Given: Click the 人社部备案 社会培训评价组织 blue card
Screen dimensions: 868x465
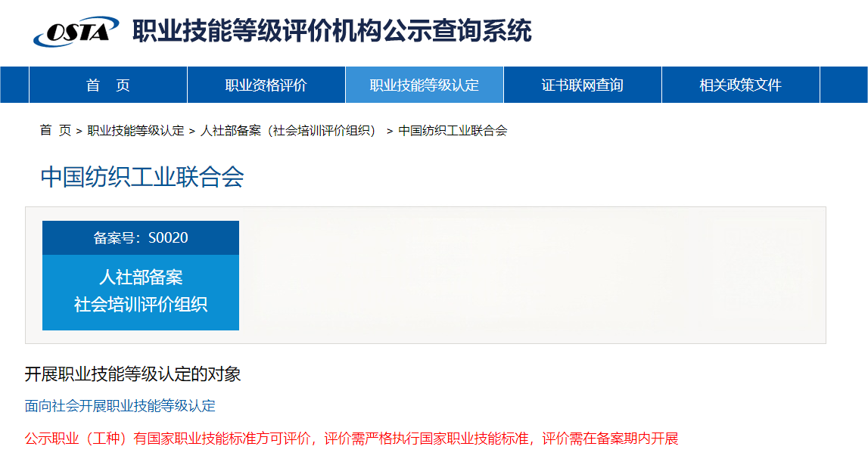Looking at the screenshot, I should click(x=141, y=292).
